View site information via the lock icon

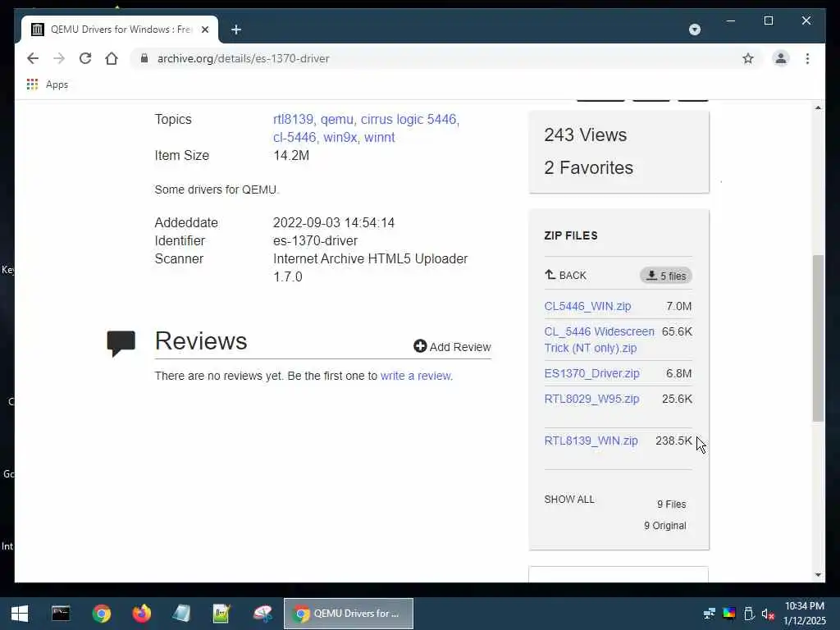(x=144, y=58)
